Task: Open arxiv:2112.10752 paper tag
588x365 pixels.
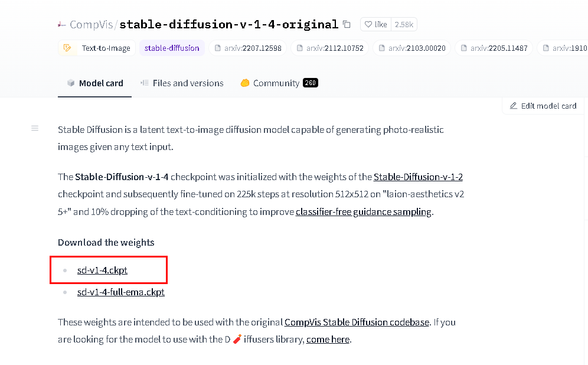Action: point(330,48)
